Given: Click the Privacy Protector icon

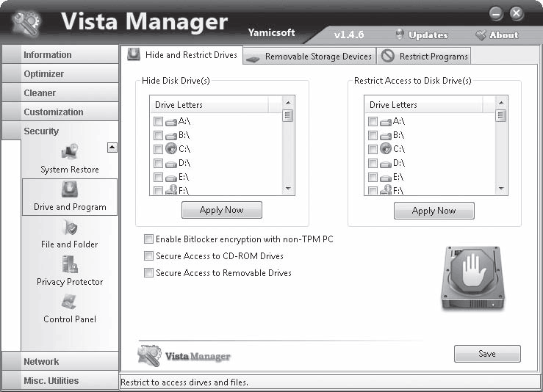Looking at the screenshot, I should pyautogui.click(x=70, y=265).
